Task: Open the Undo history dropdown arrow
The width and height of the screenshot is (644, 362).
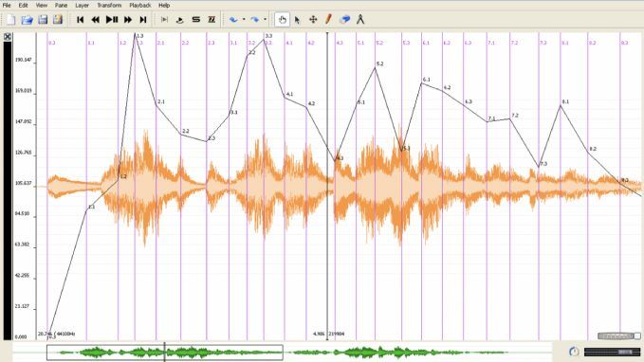Action: pyautogui.click(x=244, y=19)
